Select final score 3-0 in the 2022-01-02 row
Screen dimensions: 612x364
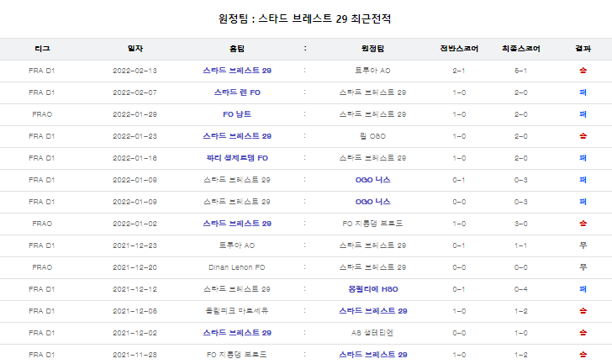pyautogui.click(x=521, y=224)
